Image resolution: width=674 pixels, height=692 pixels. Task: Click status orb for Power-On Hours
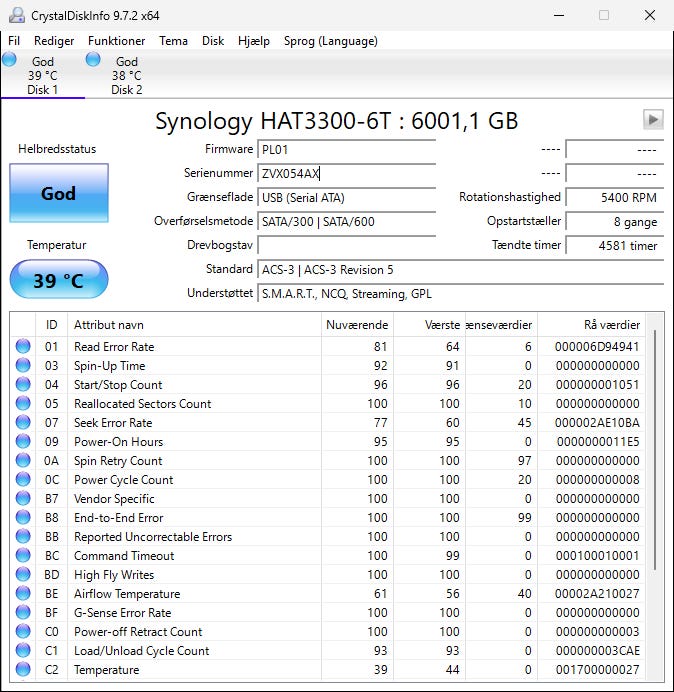[x=23, y=442]
